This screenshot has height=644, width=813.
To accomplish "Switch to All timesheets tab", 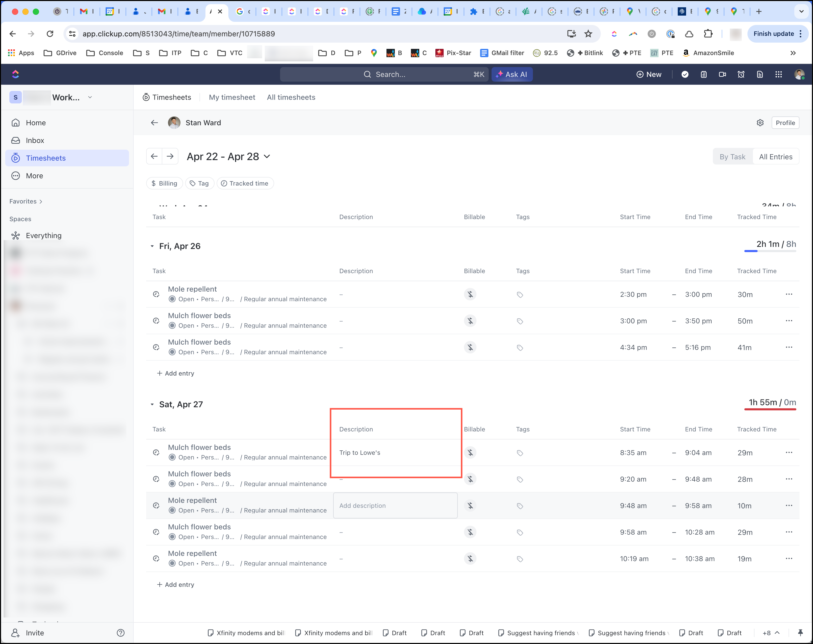I will click(291, 97).
